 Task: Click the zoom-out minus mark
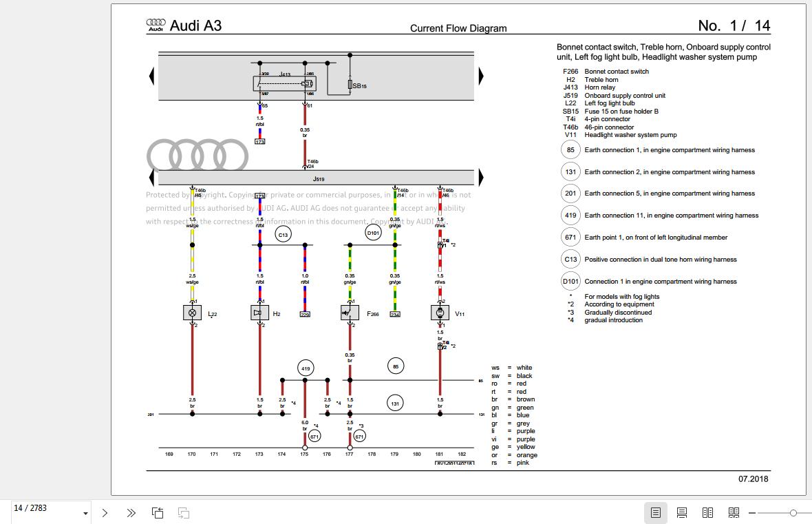[x=753, y=513]
